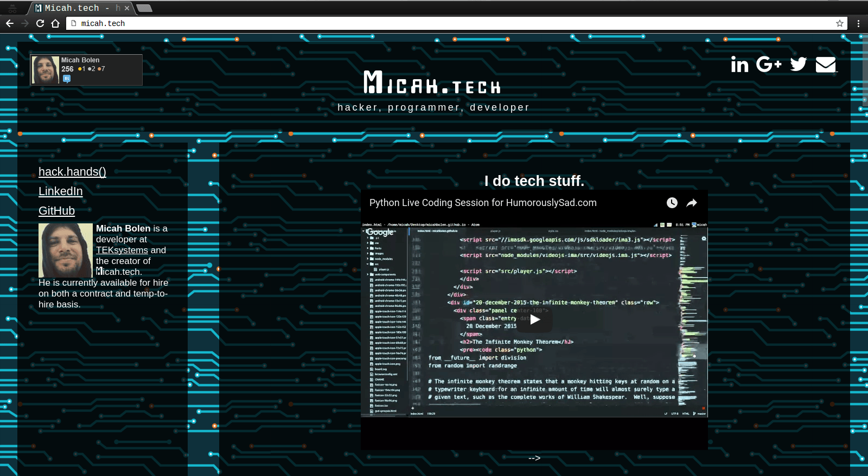Viewport: 868px width, 476px height.
Task: Open the Micah Bolen Stack Overflow flair
Action: (x=86, y=69)
